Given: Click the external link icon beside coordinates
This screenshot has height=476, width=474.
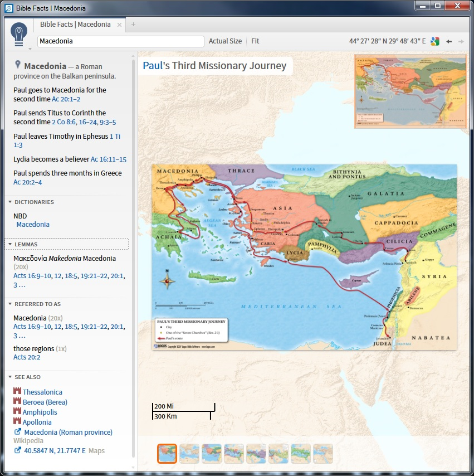Looking at the screenshot, I should [17, 450].
